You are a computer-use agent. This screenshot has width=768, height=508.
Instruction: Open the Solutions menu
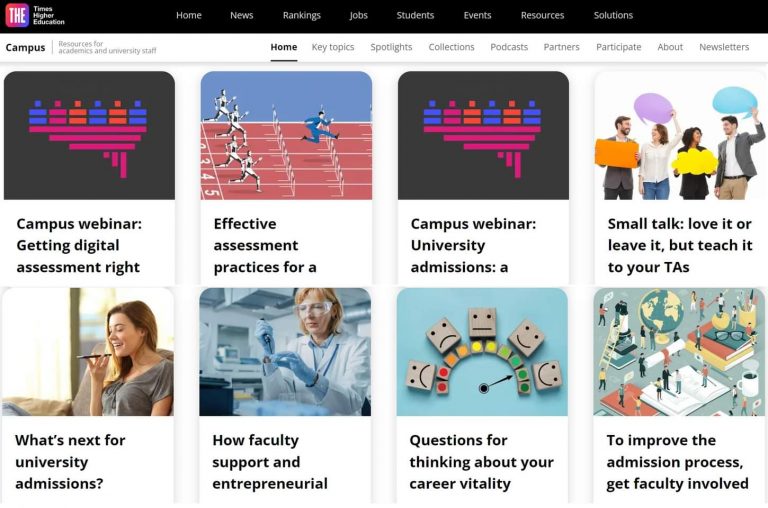[x=613, y=15]
